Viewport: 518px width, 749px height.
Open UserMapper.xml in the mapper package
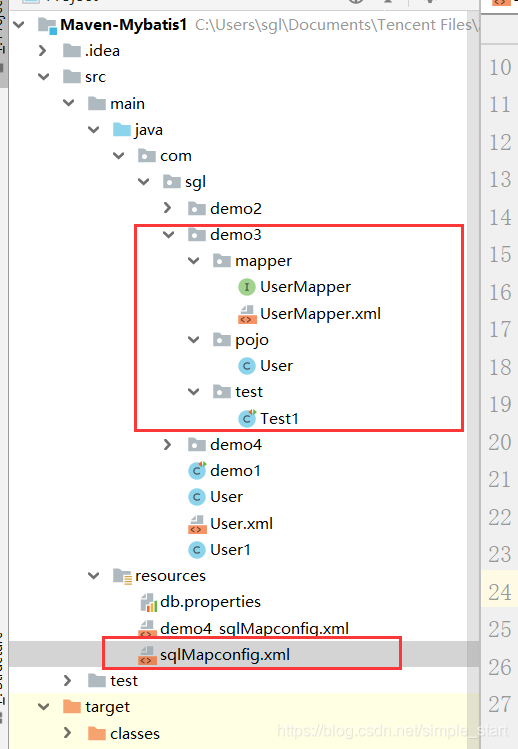tap(320, 313)
